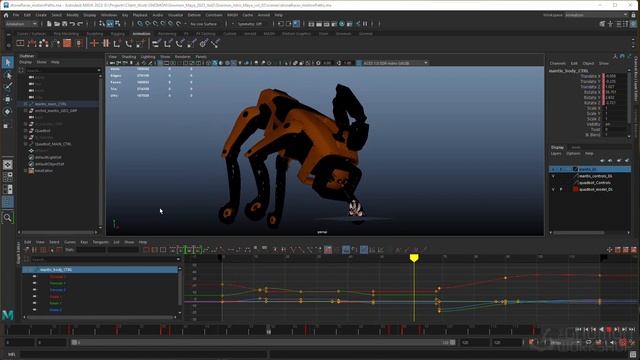Click the yellow current time marker in Graph Editor
Image resolution: width=640 pixels, height=360 pixels.
coord(414,258)
